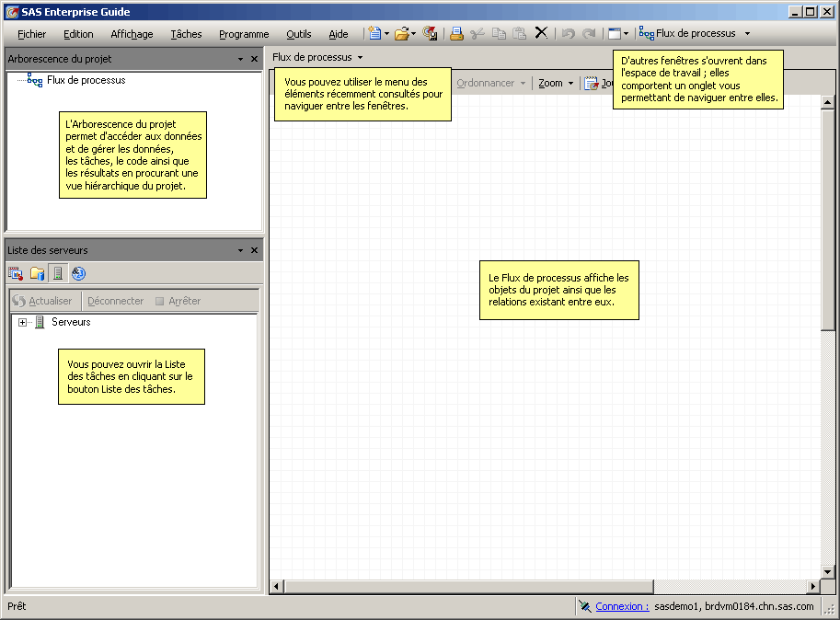Click the notebook icon beside Zoom
Screen dimensions: 840x620
(x=592, y=83)
